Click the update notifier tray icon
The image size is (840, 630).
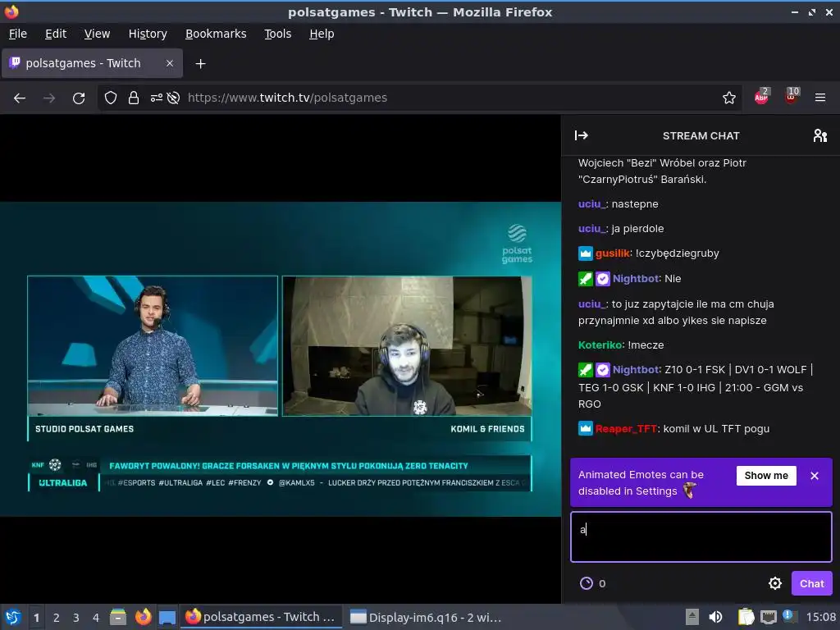(x=790, y=617)
